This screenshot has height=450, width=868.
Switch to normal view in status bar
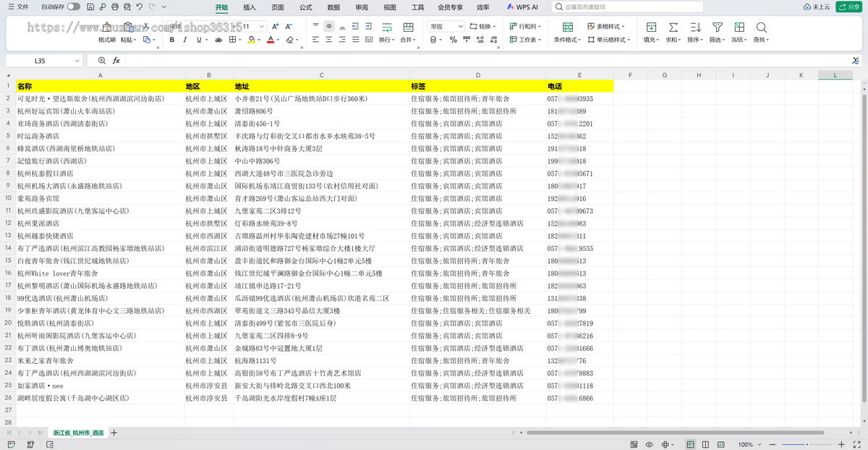click(x=690, y=444)
